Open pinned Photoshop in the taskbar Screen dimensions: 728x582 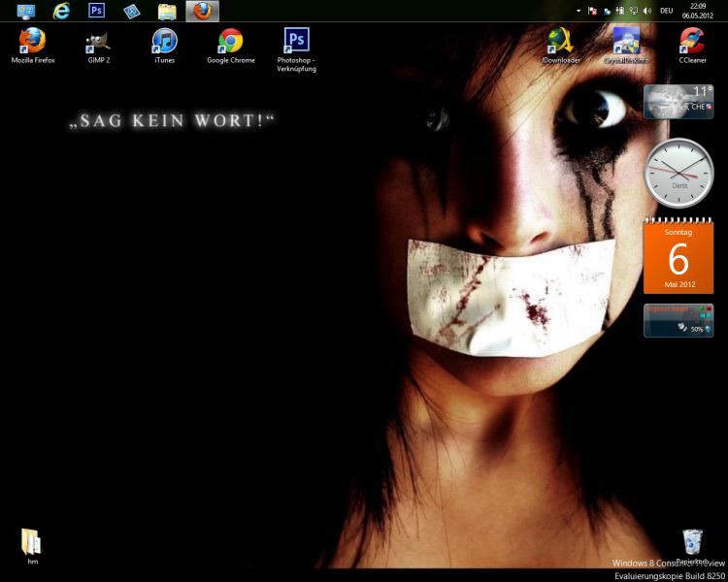coord(96,11)
